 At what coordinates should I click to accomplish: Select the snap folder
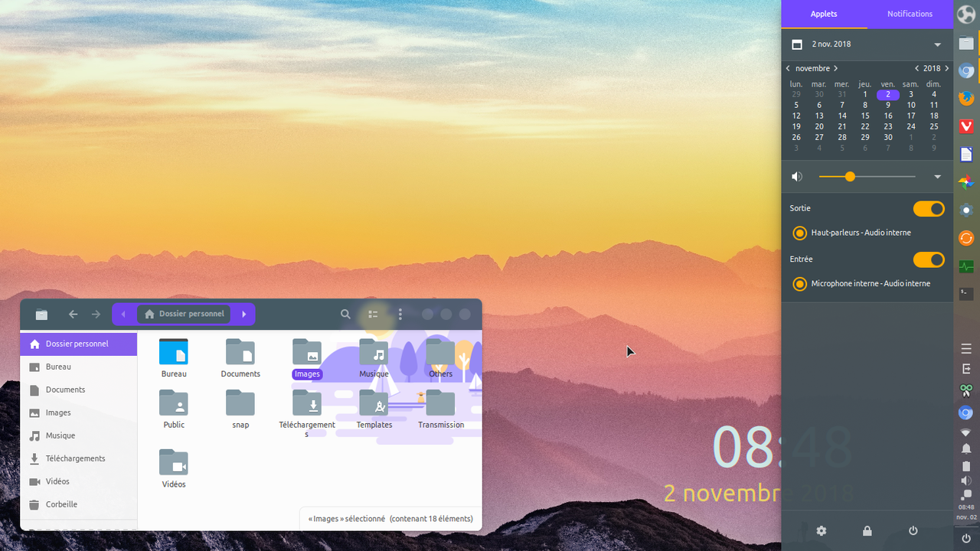point(240,411)
